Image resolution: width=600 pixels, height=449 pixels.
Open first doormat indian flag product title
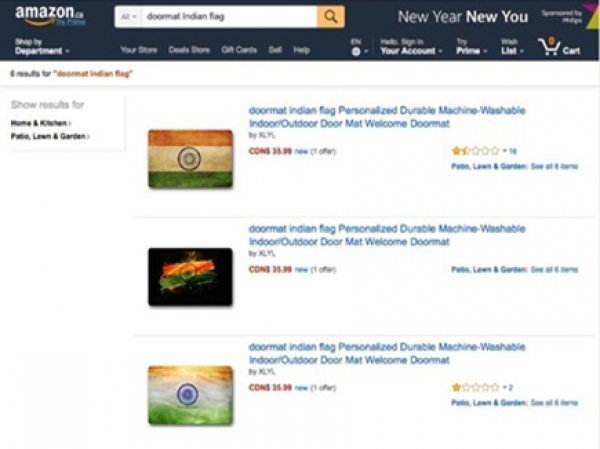(x=387, y=117)
